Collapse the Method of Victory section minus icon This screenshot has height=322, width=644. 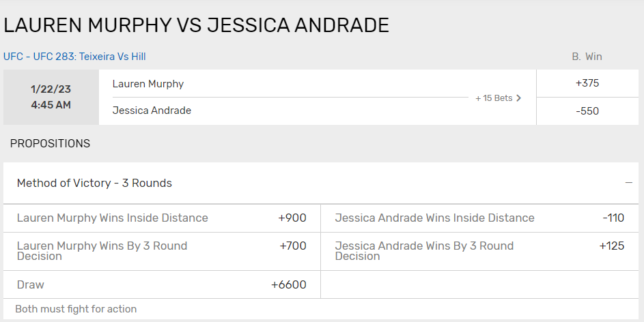628,183
